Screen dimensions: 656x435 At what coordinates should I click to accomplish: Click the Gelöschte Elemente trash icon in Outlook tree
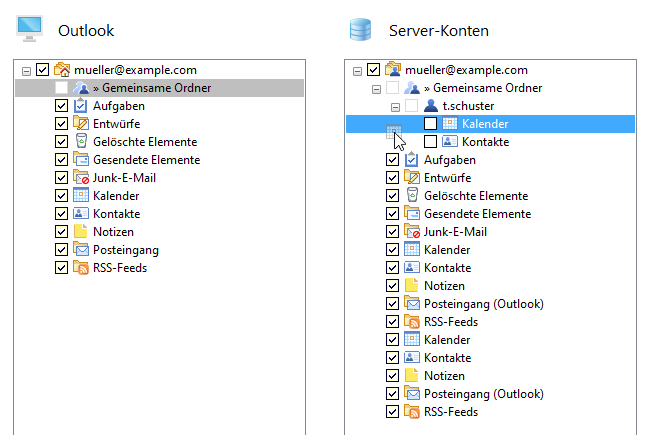(x=81, y=141)
